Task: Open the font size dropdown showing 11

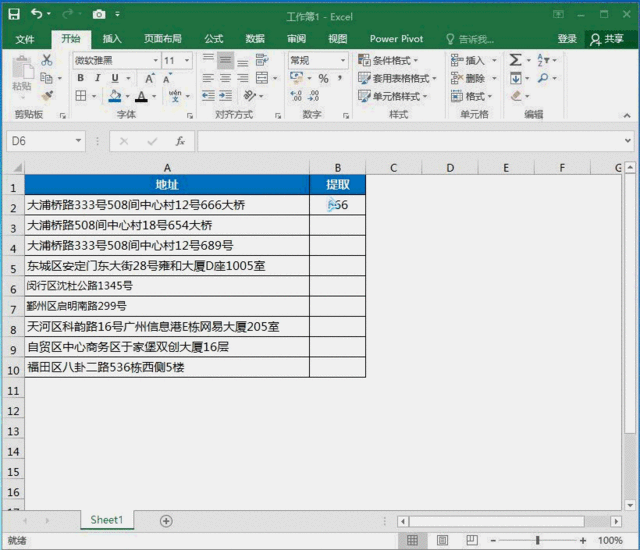Action: pyautogui.click(x=187, y=60)
